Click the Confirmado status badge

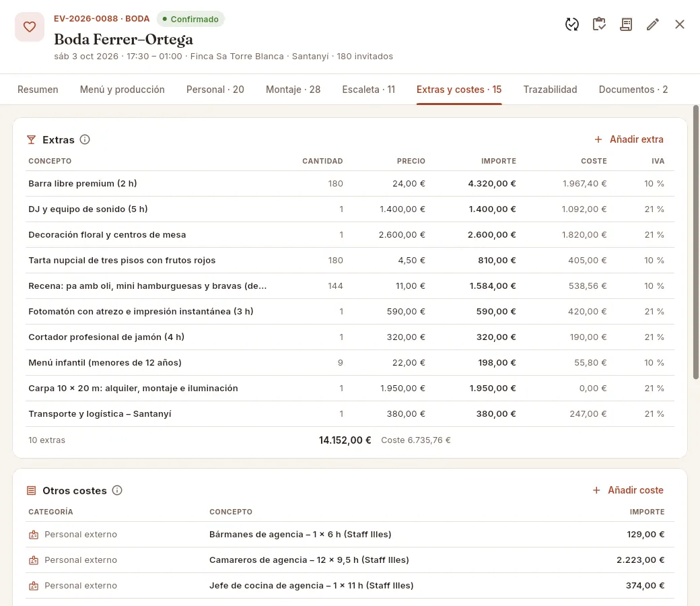pyautogui.click(x=190, y=20)
